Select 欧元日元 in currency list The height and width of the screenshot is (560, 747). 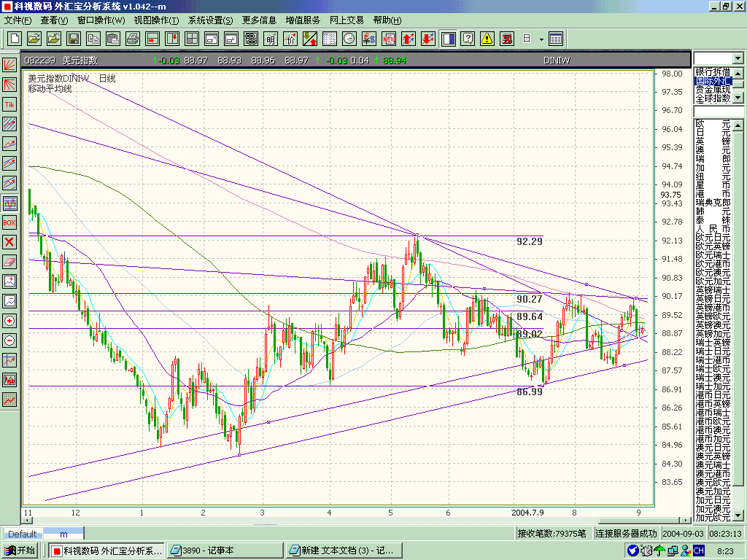point(713,237)
